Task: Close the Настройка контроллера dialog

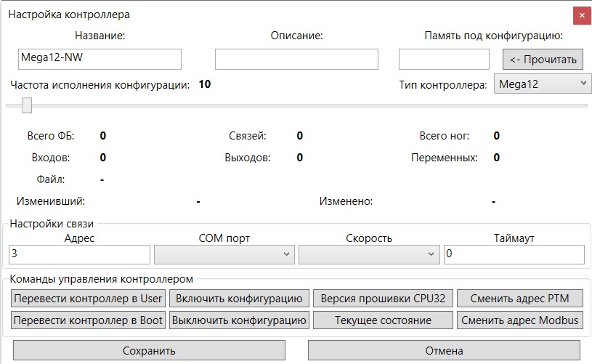Action: tap(580, 15)
